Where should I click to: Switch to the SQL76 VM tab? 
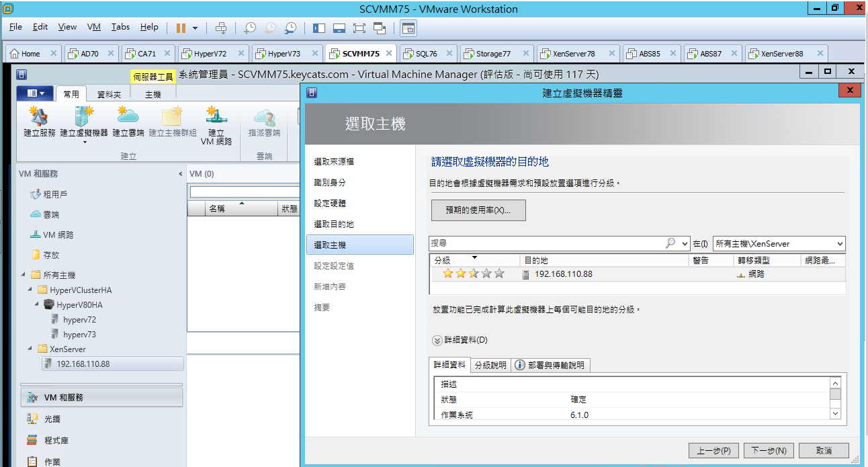(x=426, y=54)
